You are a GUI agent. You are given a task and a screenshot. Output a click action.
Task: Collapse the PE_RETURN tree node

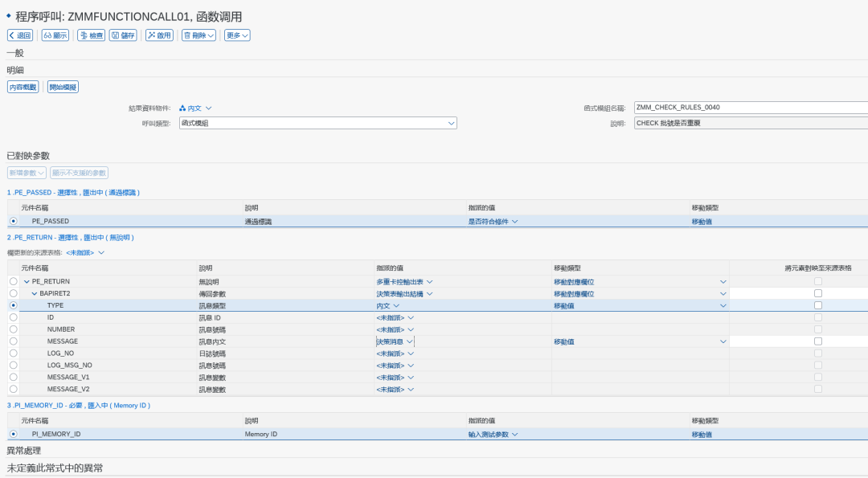[x=27, y=282]
